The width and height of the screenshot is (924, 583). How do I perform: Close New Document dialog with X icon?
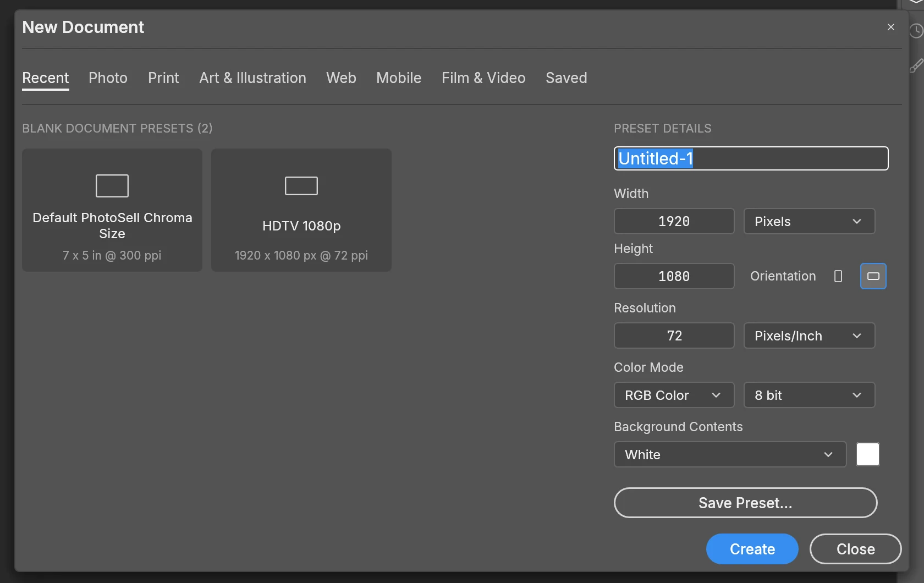891,27
